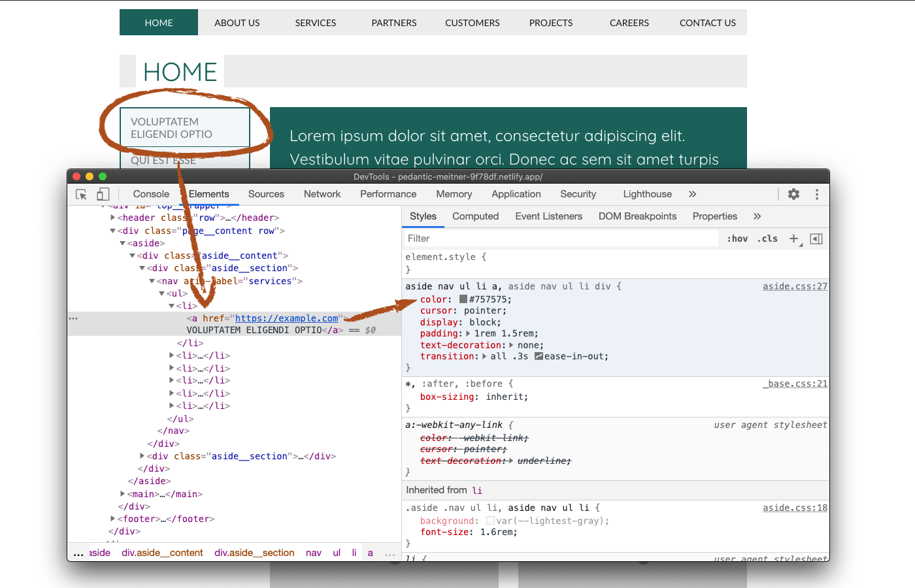915x588 pixels.
Task: Open PROJECTS in the site navigation
Action: click(x=551, y=22)
